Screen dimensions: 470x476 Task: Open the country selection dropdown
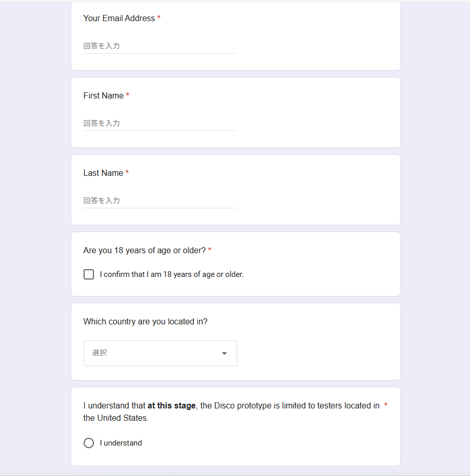[x=160, y=353]
